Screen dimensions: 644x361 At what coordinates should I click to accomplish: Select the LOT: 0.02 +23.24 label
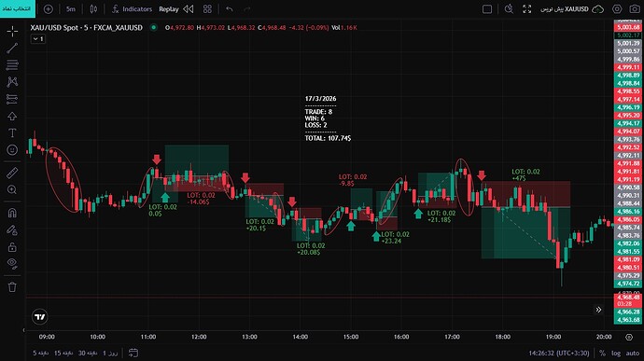click(395, 237)
